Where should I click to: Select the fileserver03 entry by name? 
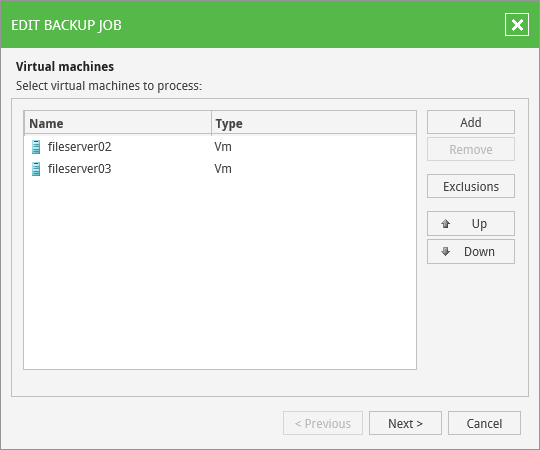coord(80,169)
